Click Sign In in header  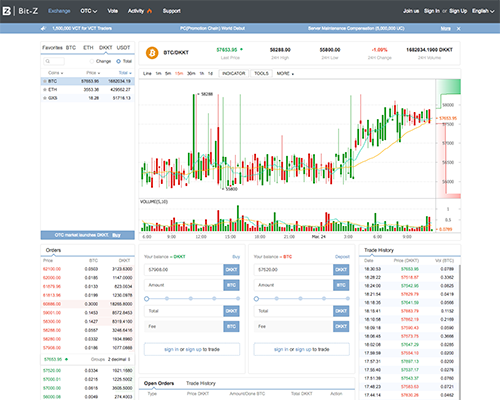(x=432, y=11)
